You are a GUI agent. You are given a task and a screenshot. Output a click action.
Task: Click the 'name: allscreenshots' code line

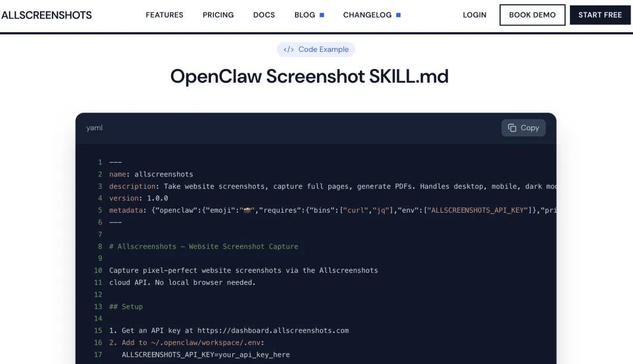151,175
